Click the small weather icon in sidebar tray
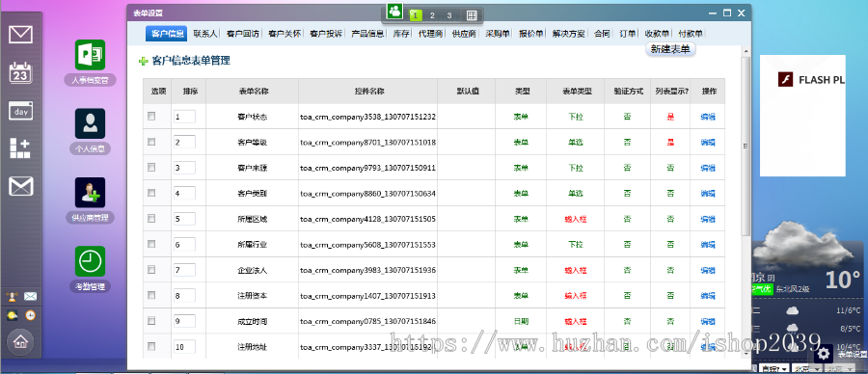This screenshot has width=868, height=374. click(12, 315)
